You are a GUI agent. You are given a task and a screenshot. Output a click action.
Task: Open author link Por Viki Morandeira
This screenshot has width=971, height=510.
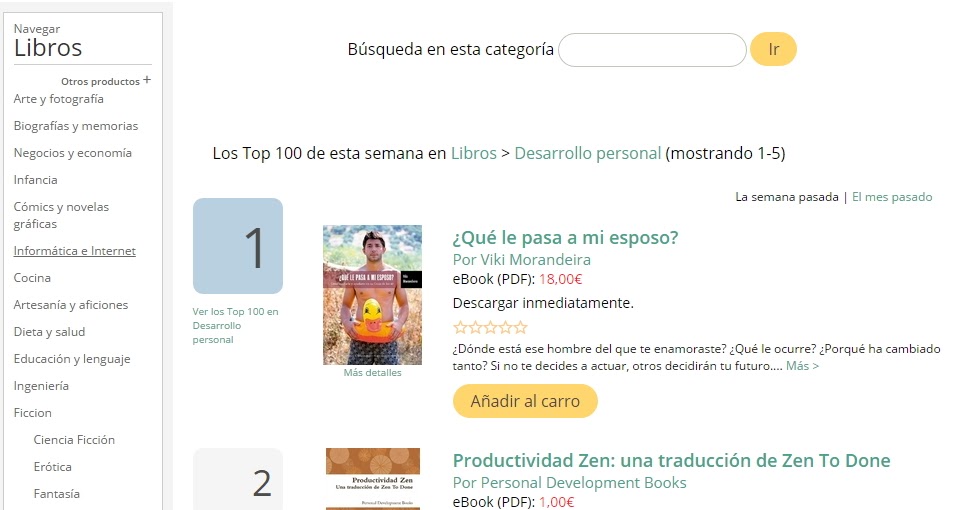pyautogui.click(x=521, y=259)
